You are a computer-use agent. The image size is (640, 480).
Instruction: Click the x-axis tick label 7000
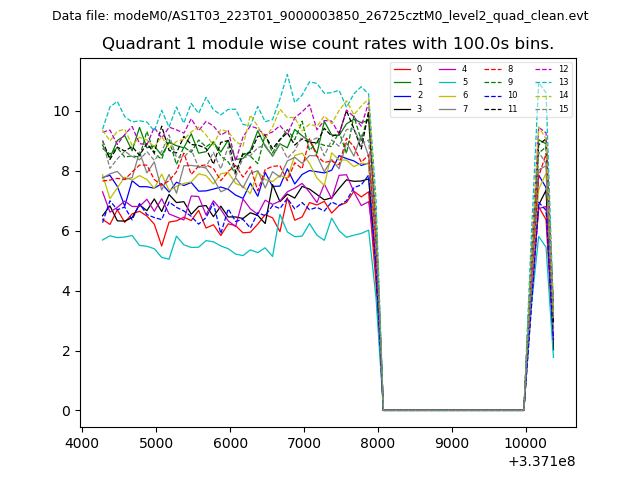click(x=304, y=443)
